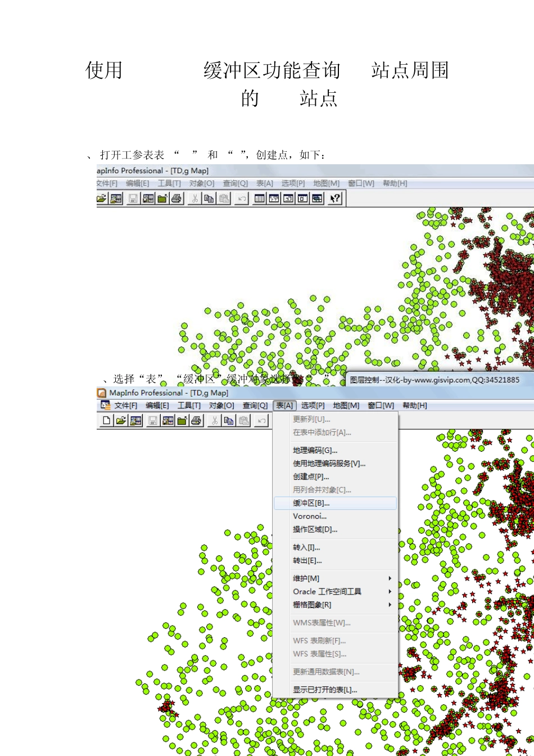Select the Voronoi... menu entry
Screen dimensions: 534x756
click(335, 516)
